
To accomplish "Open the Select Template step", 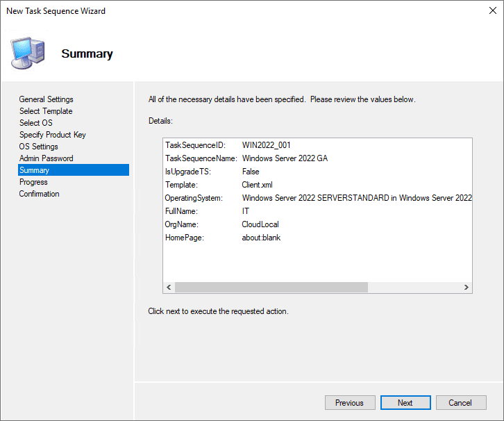I will coord(46,111).
